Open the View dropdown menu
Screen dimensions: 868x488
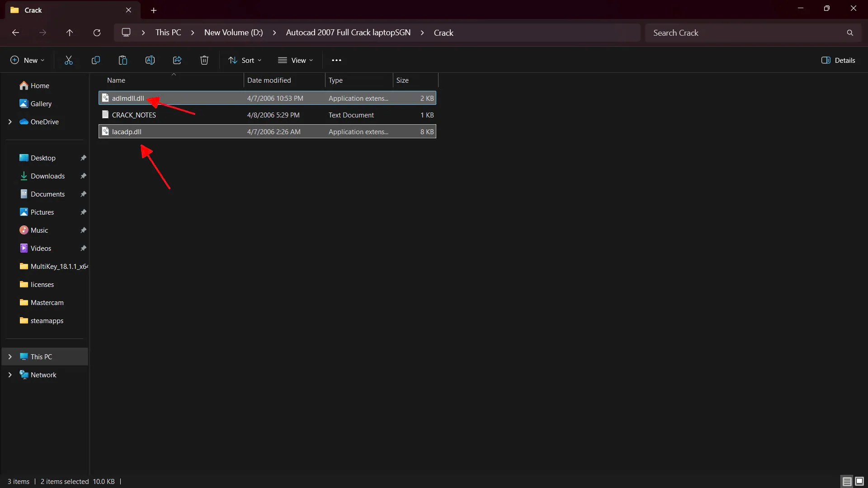click(x=296, y=60)
